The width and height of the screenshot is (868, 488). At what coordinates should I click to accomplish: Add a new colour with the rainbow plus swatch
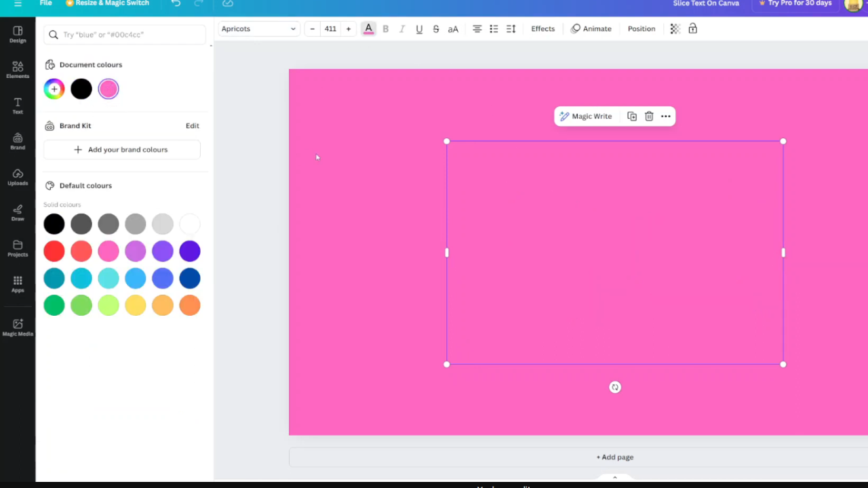pos(54,89)
